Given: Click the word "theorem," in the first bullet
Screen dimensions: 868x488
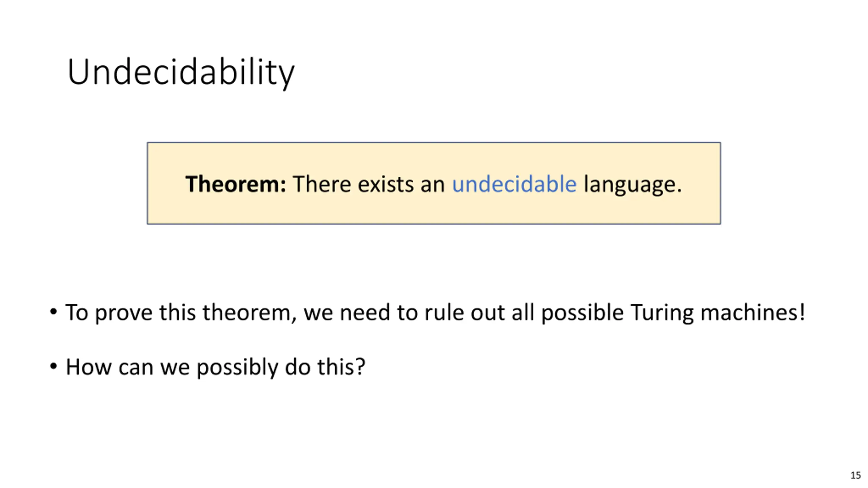Looking at the screenshot, I should pyautogui.click(x=250, y=312).
